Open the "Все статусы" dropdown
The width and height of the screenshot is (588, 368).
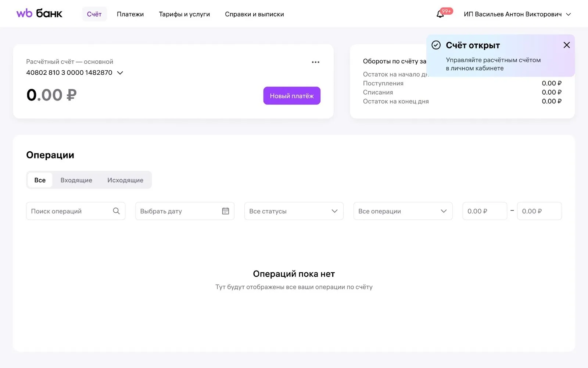(x=294, y=211)
